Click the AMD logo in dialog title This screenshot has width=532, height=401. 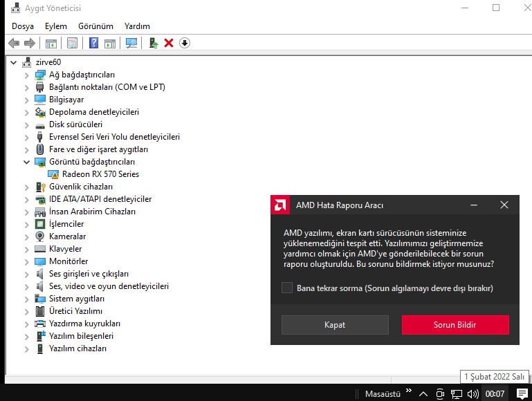click(x=280, y=205)
